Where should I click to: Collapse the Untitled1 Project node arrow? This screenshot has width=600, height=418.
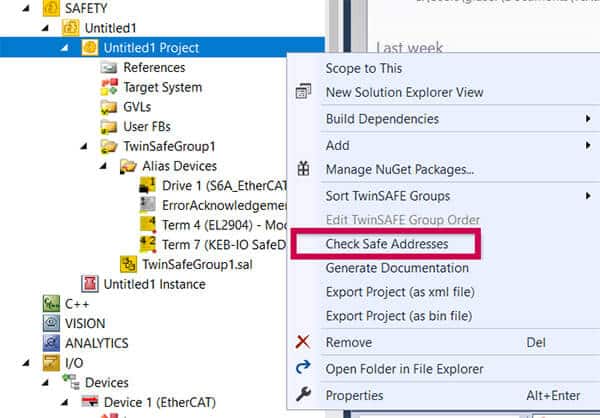[x=65, y=48]
